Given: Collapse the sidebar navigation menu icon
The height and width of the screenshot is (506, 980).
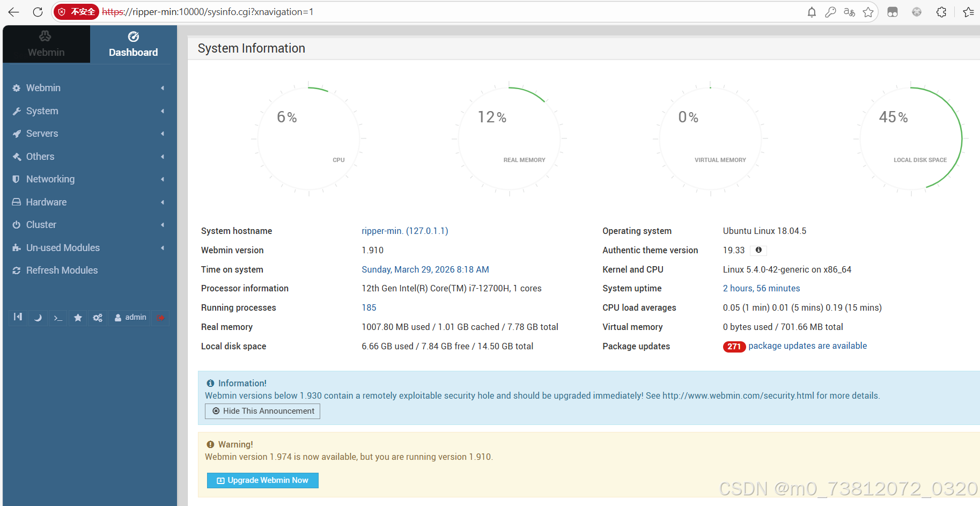Looking at the screenshot, I should (x=18, y=318).
